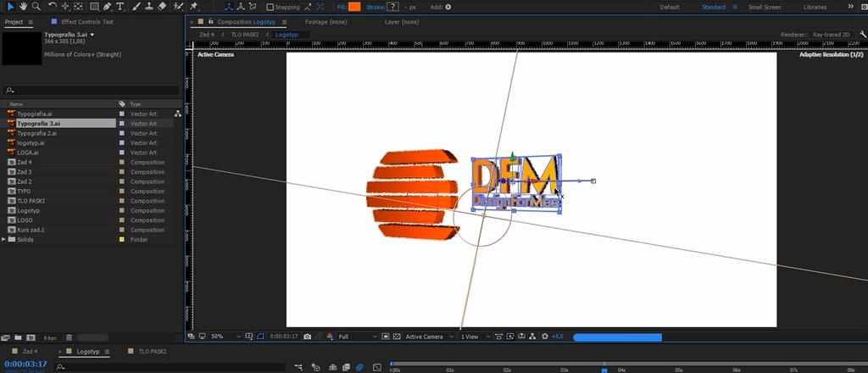Image resolution: width=868 pixels, height=373 pixels.
Task: Select the Typografia 2.ai project item
Action: tap(36, 133)
